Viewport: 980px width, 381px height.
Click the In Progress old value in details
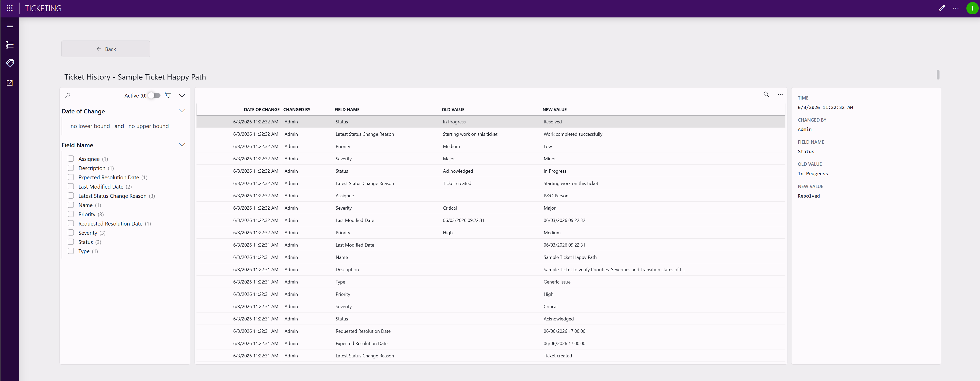(813, 173)
